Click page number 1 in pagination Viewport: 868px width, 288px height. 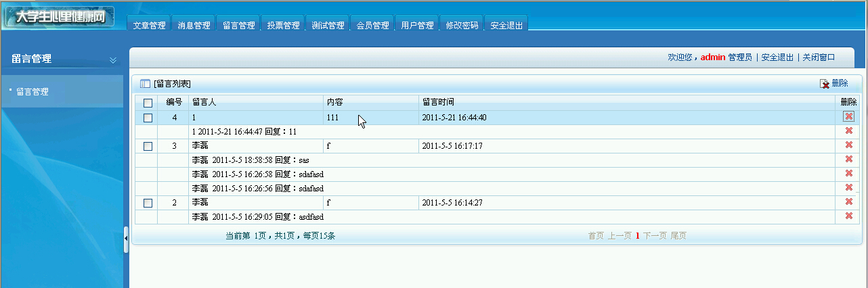click(x=637, y=236)
